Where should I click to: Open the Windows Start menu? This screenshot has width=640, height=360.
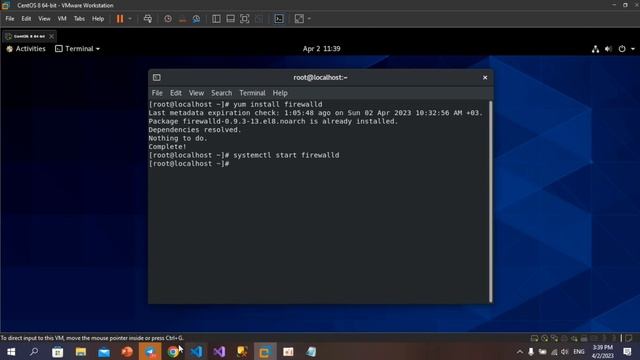pos(11,351)
